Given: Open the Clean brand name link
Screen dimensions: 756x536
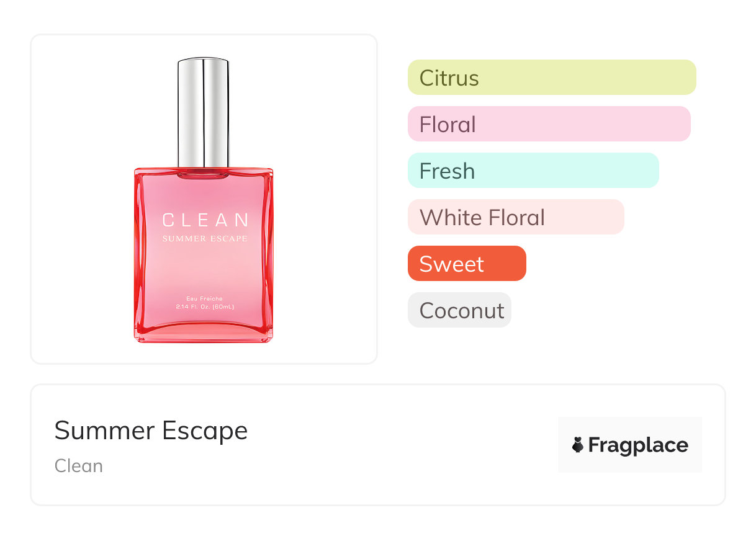Looking at the screenshot, I should click(x=79, y=466).
